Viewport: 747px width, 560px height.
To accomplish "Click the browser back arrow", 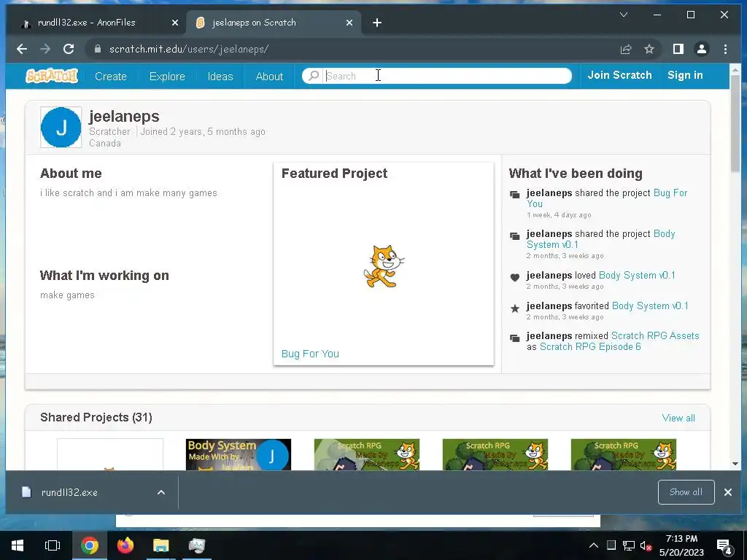I will click(22, 49).
